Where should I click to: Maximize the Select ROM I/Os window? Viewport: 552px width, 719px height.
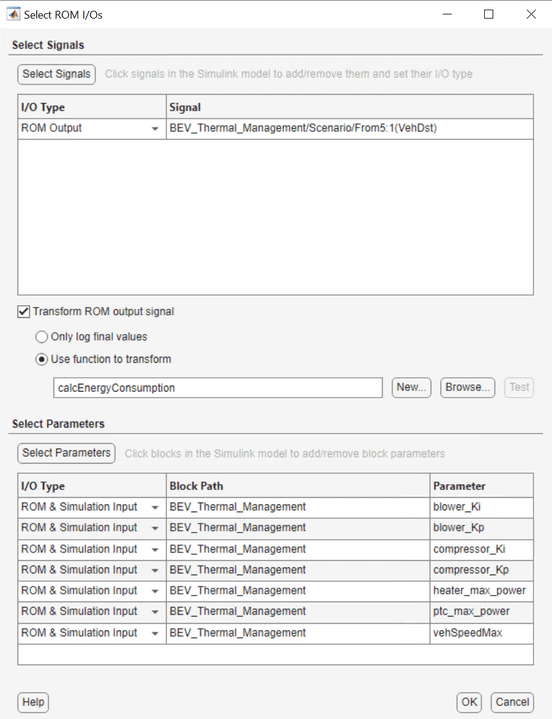click(x=489, y=14)
